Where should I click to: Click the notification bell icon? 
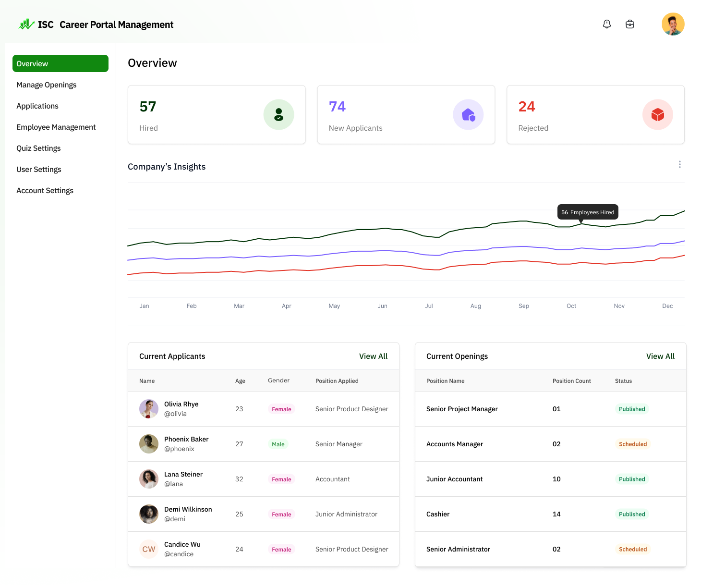(x=607, y=24)
